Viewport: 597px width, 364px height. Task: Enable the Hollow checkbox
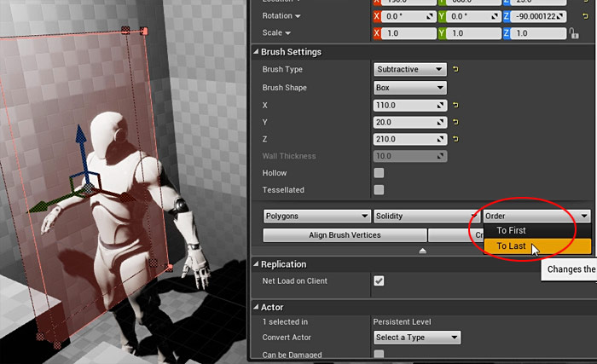click(379, 173)
